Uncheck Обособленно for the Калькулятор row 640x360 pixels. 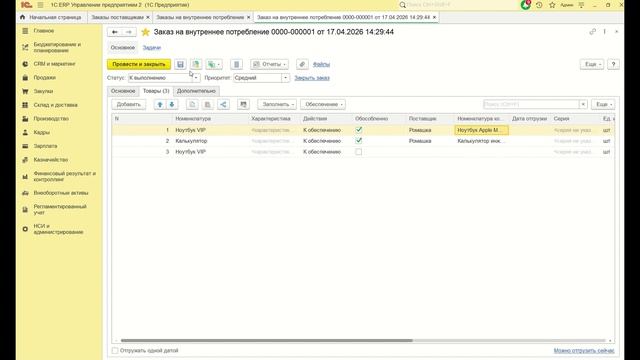(x=358, y=141)
